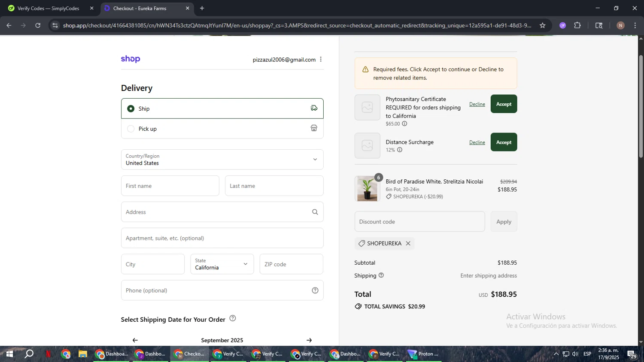Screen dimensions: 644x362
Task: Click the Bird of Paradise product thumbnail
Action: coord(368,189)
